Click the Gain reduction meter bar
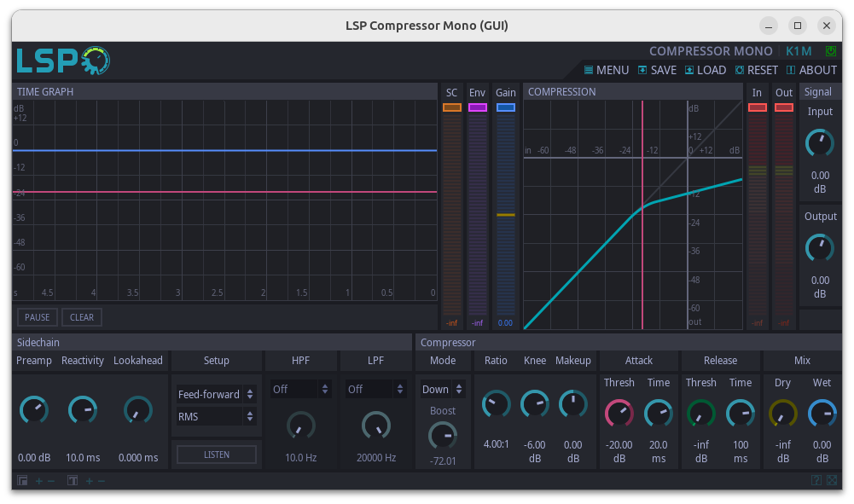 (x=505, y=215)
